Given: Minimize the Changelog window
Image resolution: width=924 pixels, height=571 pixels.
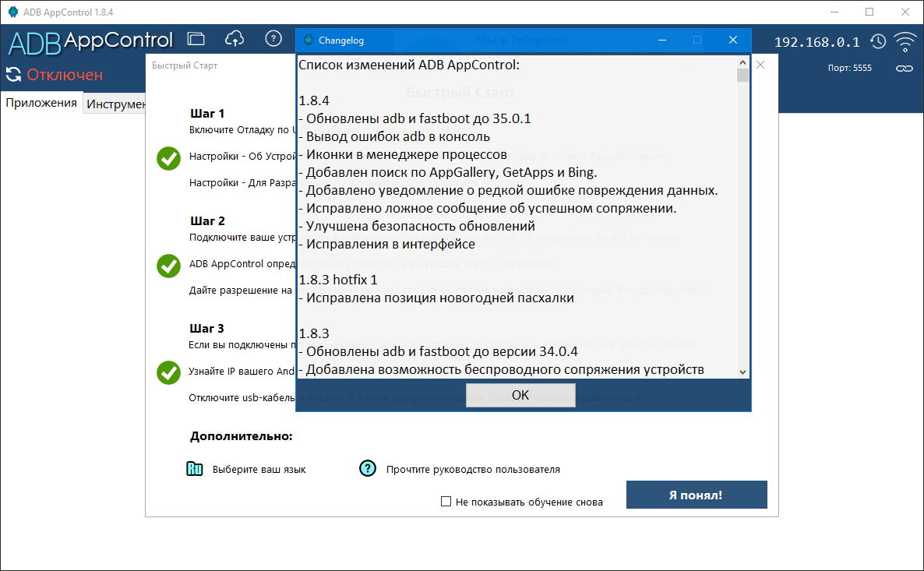Looking at the screenshot, I should point(662,40).
